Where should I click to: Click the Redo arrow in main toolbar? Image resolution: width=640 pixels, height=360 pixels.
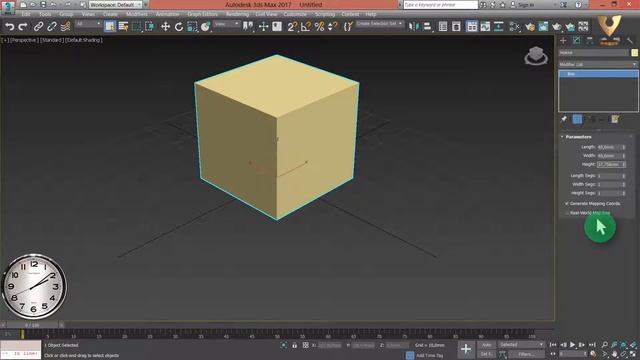point(23,27)
